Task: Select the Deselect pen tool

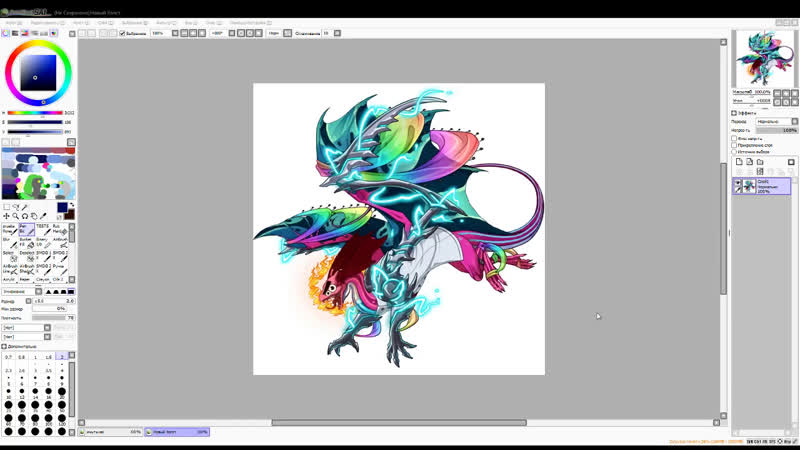Action: (27, 256)
